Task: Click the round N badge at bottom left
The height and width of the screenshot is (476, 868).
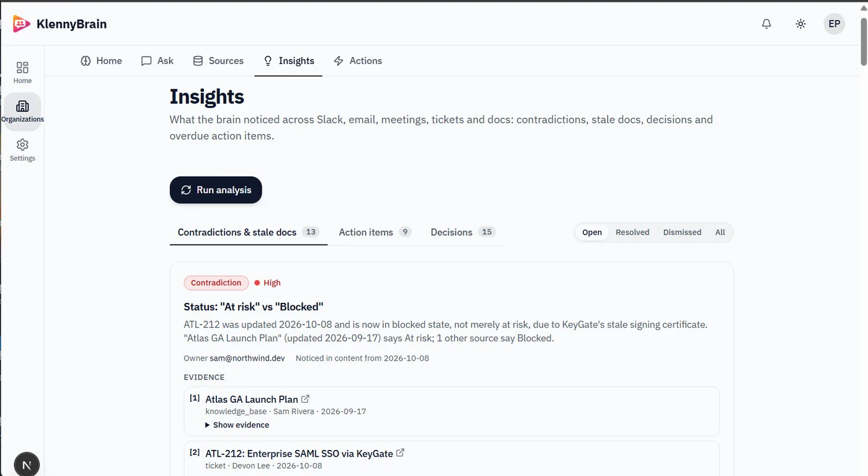Action: pos(27,464)
